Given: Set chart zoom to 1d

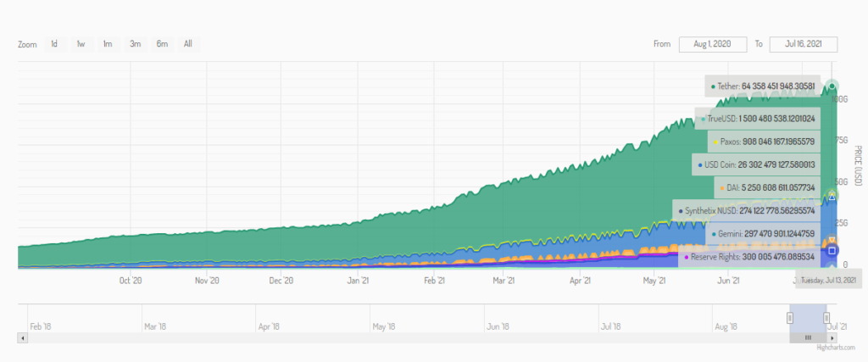Looking at the screenshot, I should coord(54,44).
